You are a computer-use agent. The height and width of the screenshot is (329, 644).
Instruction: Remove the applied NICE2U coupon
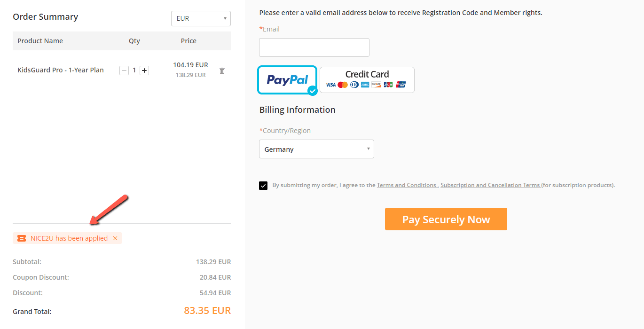115,238
